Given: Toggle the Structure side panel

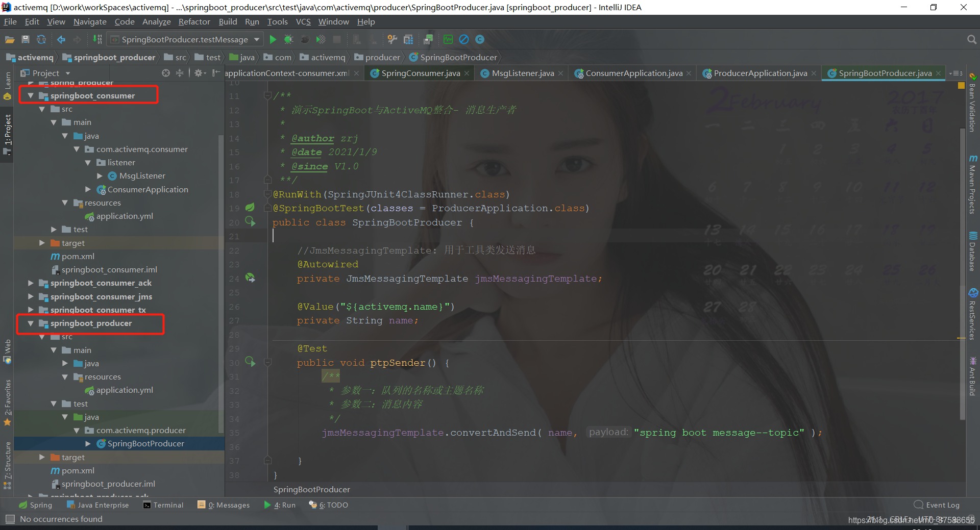Looking at the screenshot, I should pos(7,465).
